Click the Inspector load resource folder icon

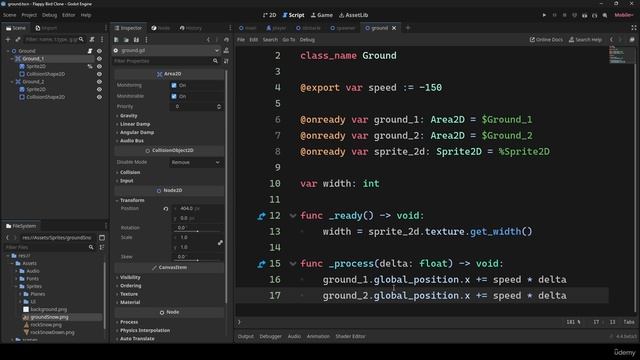[126, 40]
